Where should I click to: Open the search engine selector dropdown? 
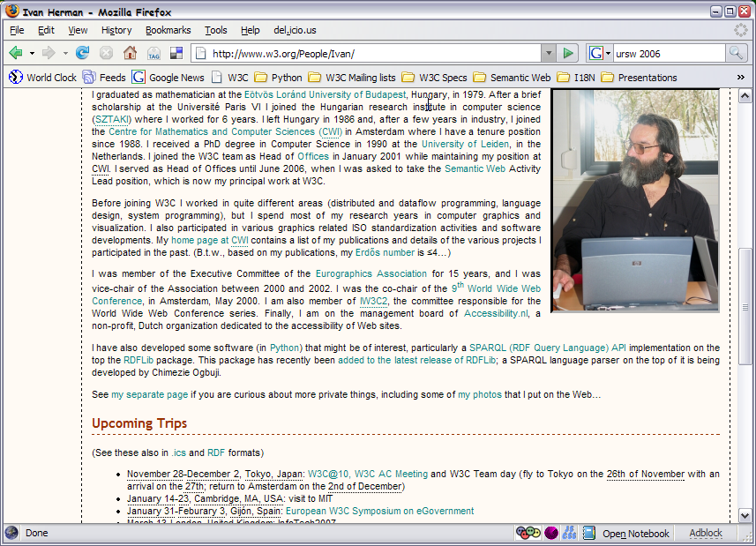click(x=606, y=52)
